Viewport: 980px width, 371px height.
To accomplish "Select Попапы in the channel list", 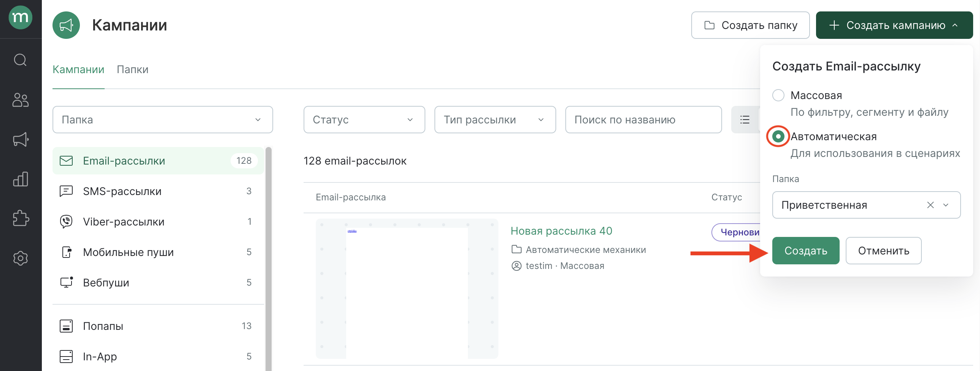I will click(x=158, y=326).
